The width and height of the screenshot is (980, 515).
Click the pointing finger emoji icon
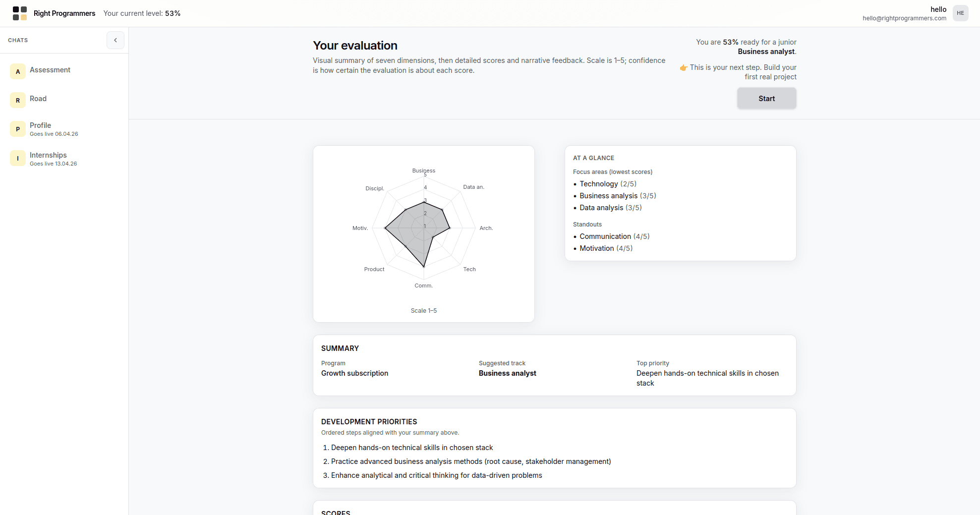point(683,67)
